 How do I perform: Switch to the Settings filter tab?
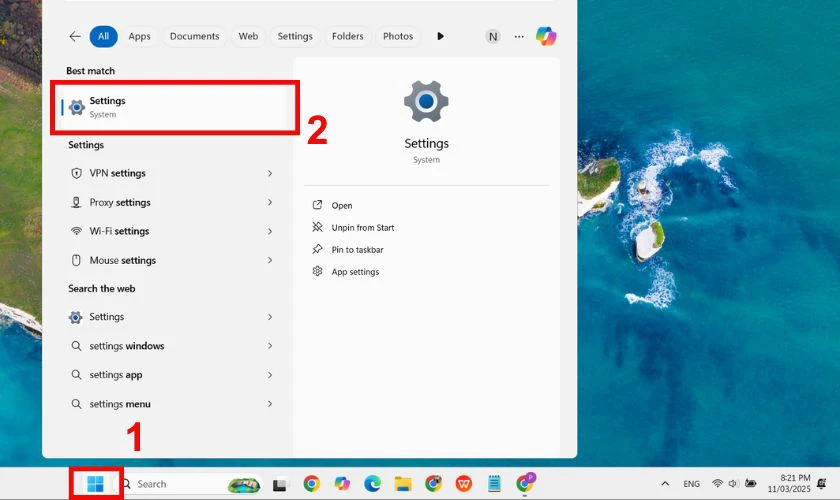[x=295, y=36]
